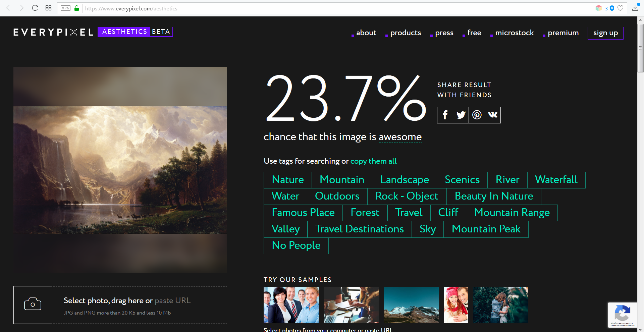This screenshot has height=332, width=644.
Task: Click the sign up button
Action: (605, 33)
